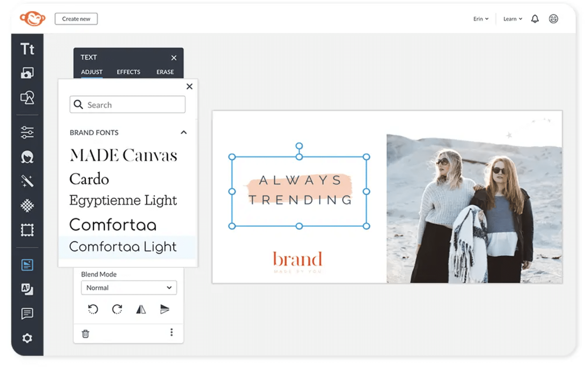Select the MADE Canvas font
This screenshot has width=588, height=369.
[123, 155]
